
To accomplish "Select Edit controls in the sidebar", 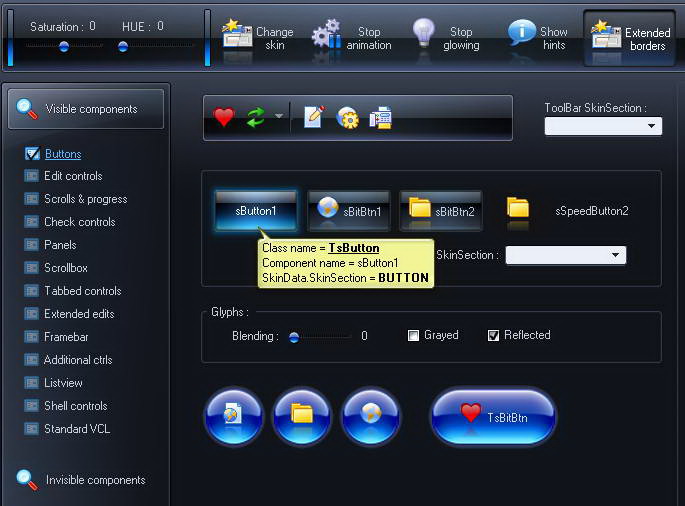I will [x=73, y=176].
